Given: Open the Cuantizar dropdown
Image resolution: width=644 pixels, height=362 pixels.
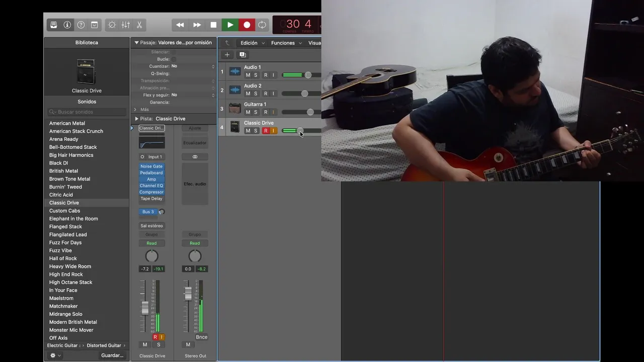Looking at the screenshot, I should pyautogui.click(x=193, y=66).
